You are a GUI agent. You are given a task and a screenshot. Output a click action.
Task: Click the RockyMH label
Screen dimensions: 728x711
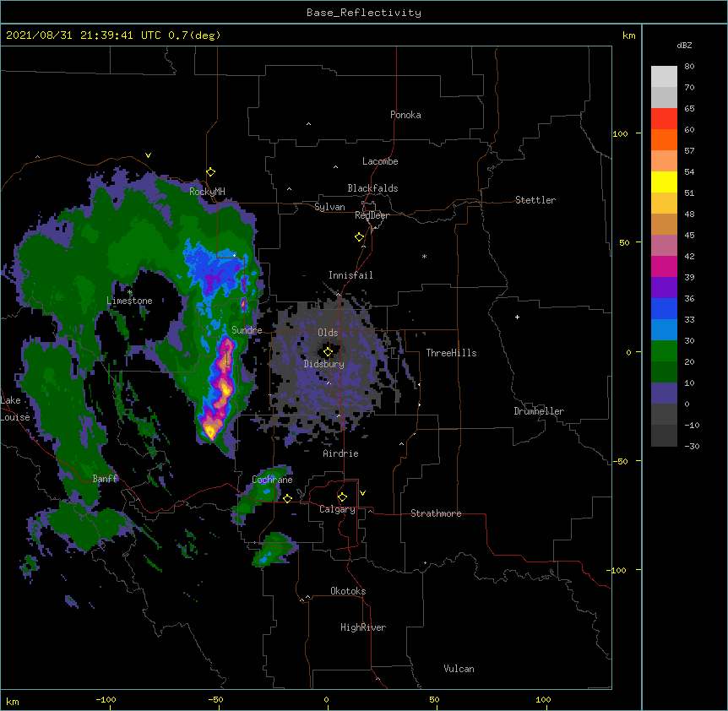(x=207, y=192)
